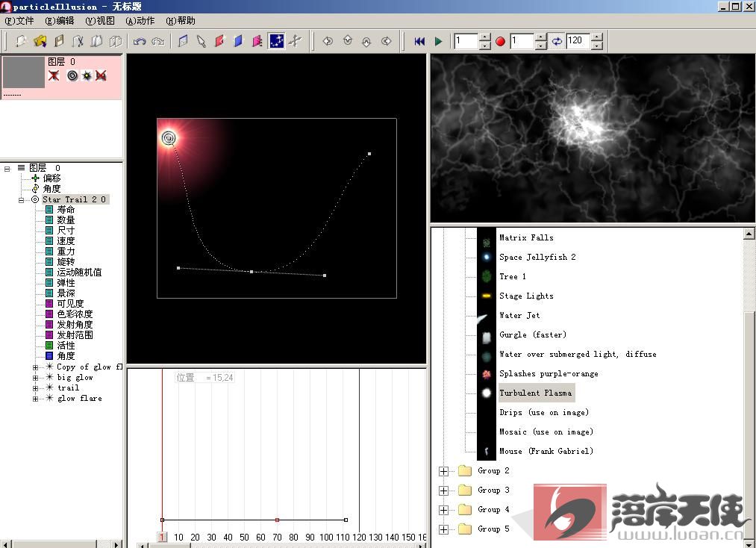Select the 偏移 offset property
The height and width of the screenshot is (548, 756).
click(51, 178)
